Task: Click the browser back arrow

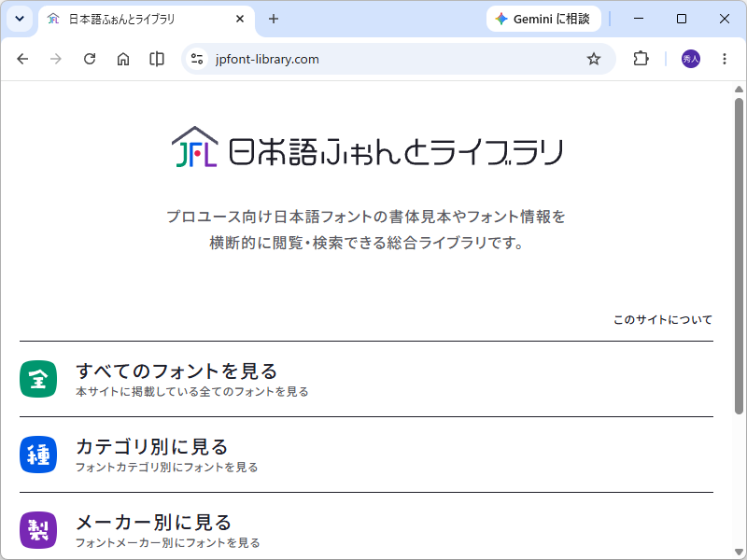Action: click(22, 59)
